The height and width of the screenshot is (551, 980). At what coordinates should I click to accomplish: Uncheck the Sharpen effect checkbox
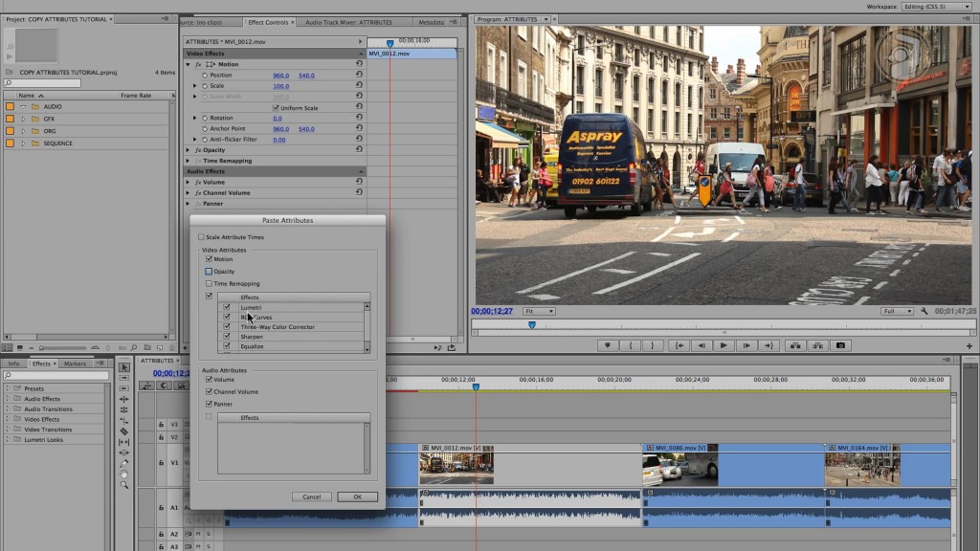pos(227,337)
